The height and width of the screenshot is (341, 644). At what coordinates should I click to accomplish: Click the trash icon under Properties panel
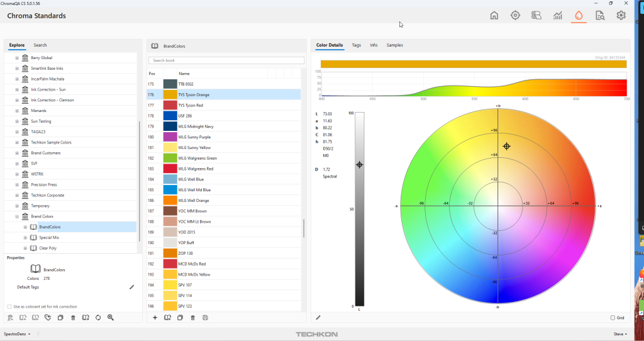click(73, 318)
